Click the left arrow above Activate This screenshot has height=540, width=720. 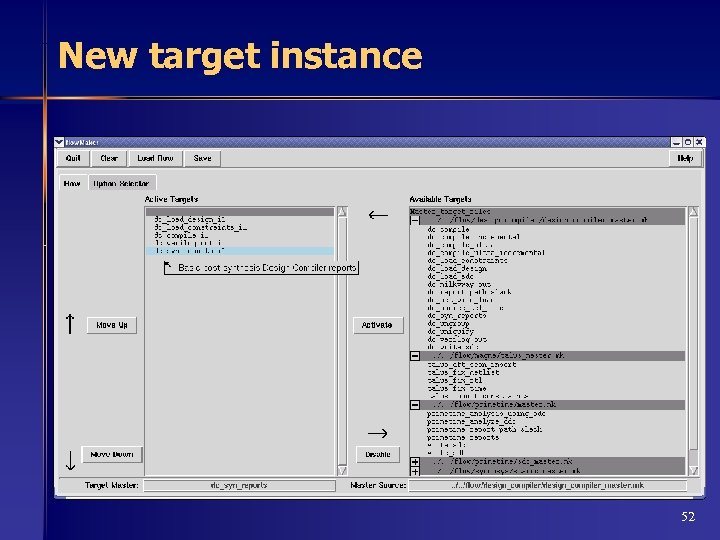378,215
